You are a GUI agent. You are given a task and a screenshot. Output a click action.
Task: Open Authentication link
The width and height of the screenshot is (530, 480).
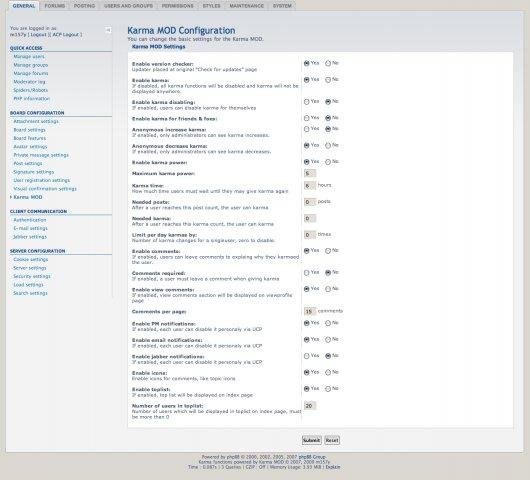click(30, 220)
